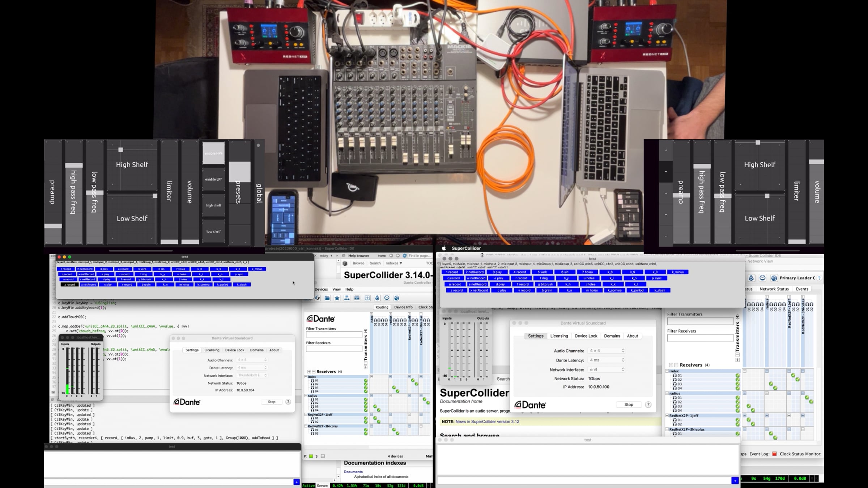Open the load preset folder icon

[x=327, y=298]
